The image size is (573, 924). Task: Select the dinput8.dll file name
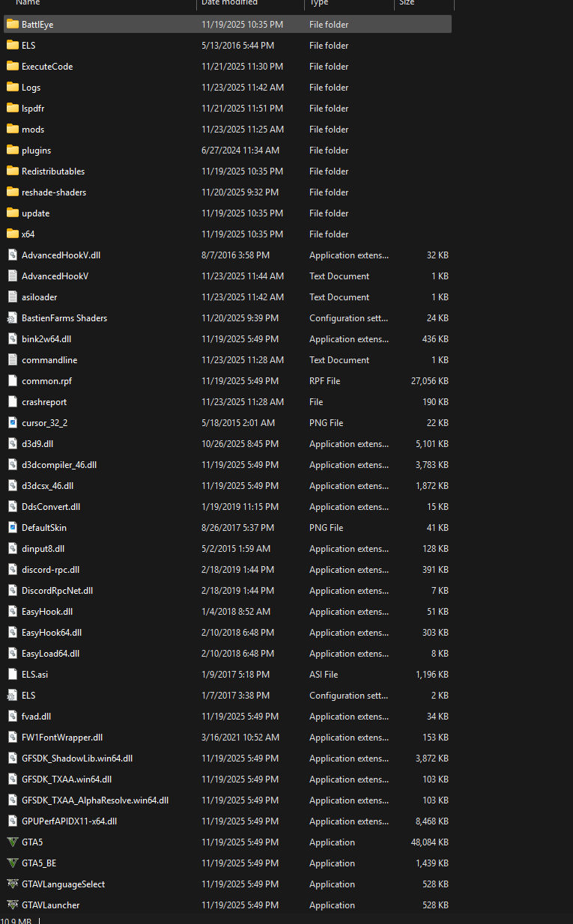pos(43,549)
